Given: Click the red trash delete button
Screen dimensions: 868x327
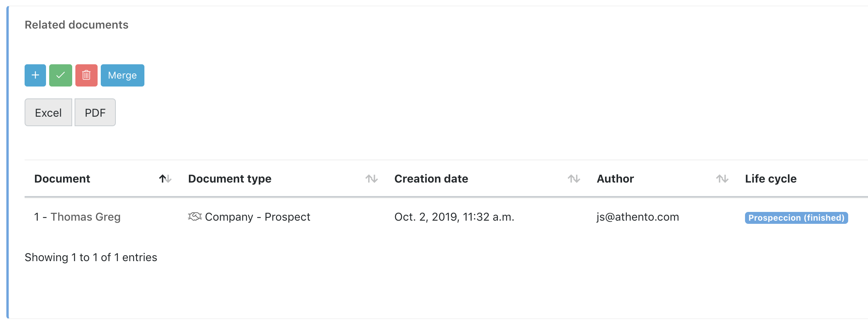Looking at the screenshot, I should click(x=86, y=75).
